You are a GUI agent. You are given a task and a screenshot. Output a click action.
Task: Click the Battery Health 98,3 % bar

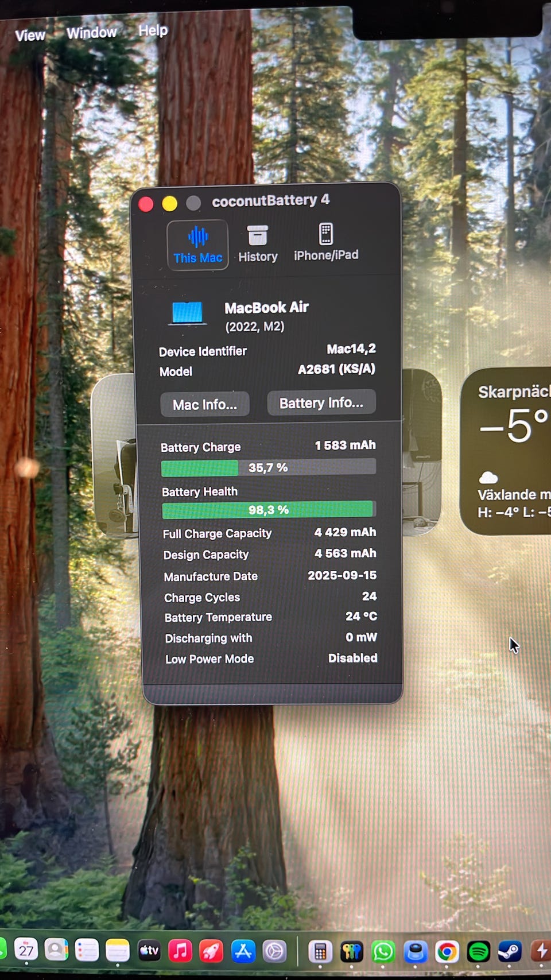click(269, 510)
